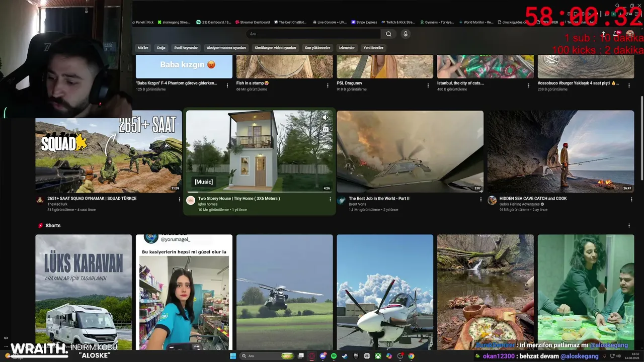This screenshot has width=644, height=362.
Task: Toggle mute on the Tiny Home preview
Action: (x=326, y=118)
